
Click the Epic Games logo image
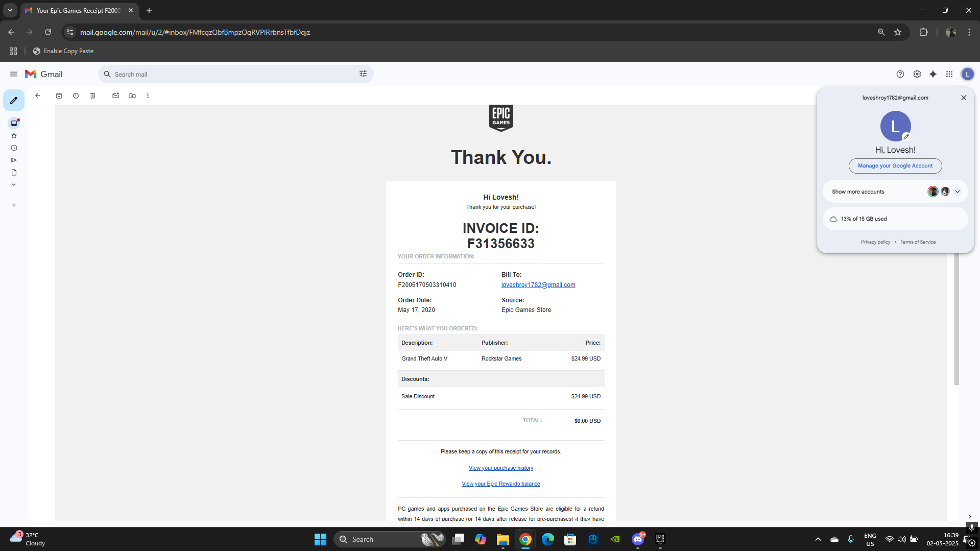[500, 118]
